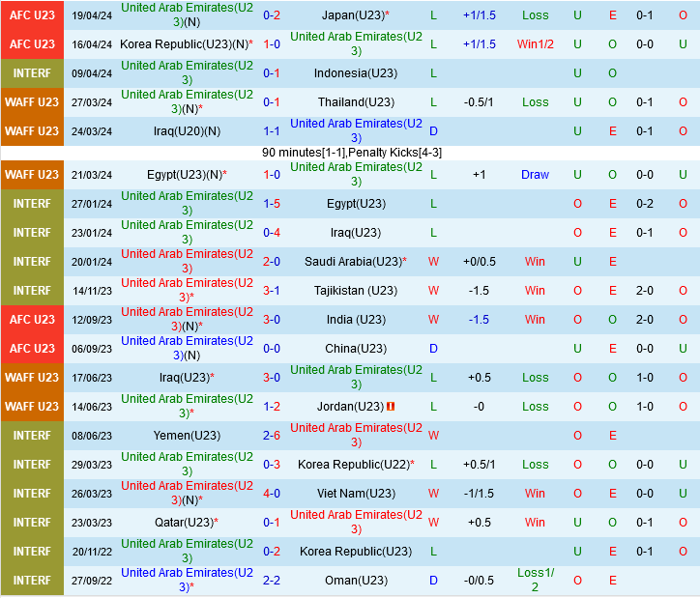Click WAFF U23 label on 14/06/23
The height and width of the screenshot is (598, 700).
coord(32,407)
